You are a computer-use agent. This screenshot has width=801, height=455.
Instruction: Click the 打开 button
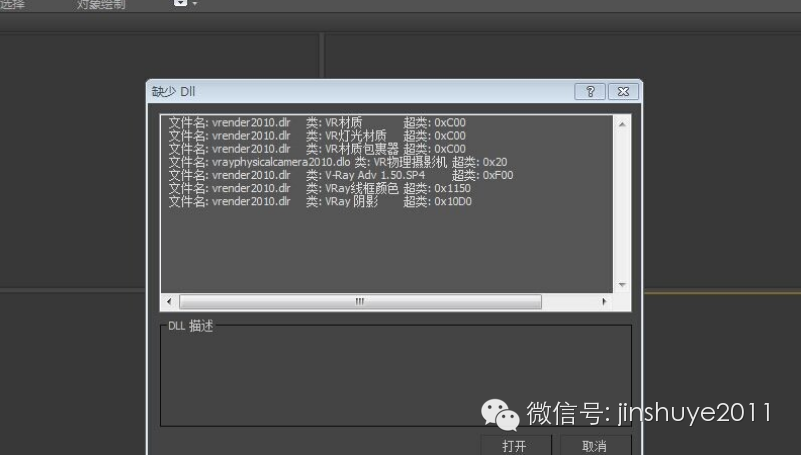click(515, 445)
